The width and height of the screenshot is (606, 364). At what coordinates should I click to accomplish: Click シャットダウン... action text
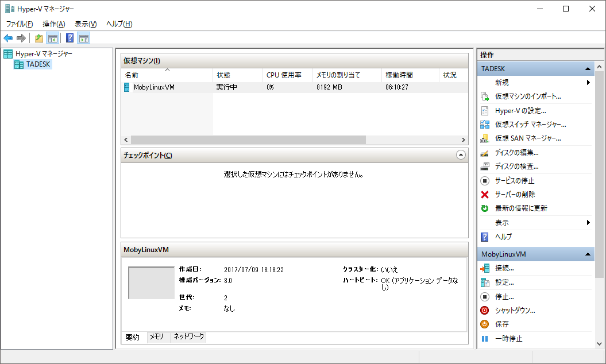coord(515,310)
